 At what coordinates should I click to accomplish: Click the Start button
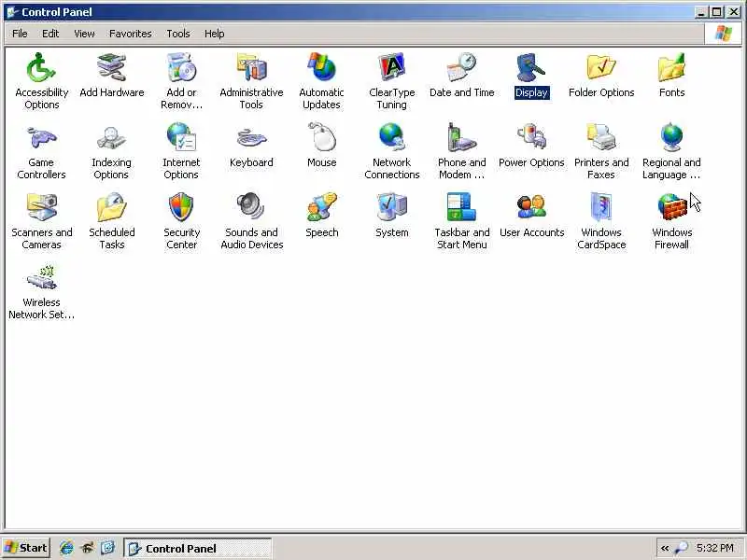click(x=26, y=548)
